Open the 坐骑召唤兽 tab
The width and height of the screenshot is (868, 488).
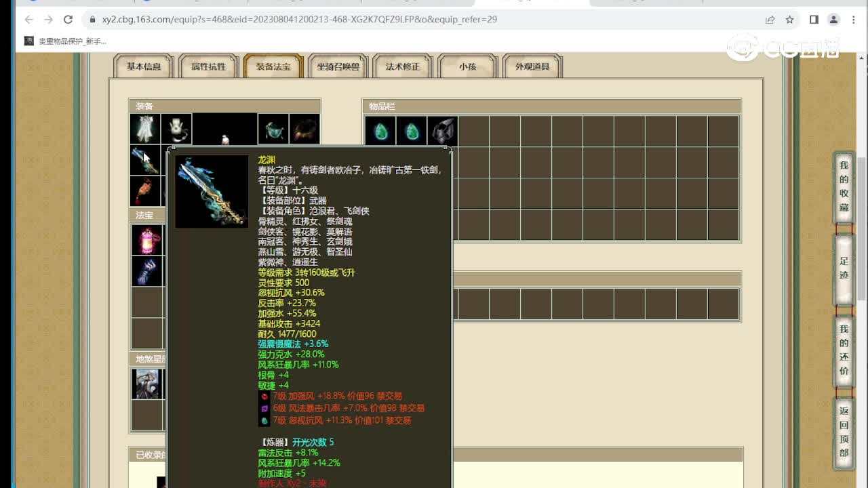(x=338, y=66)
